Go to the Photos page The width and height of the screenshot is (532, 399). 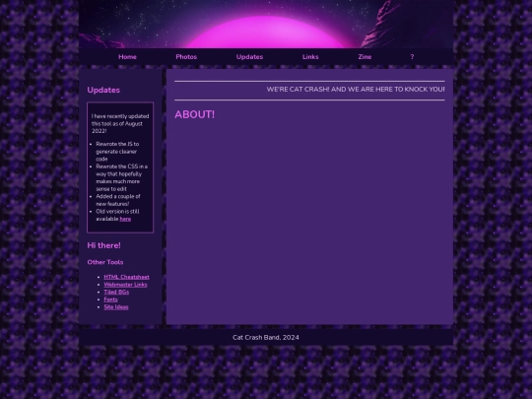pyautogui.click(x=186, y=57)
